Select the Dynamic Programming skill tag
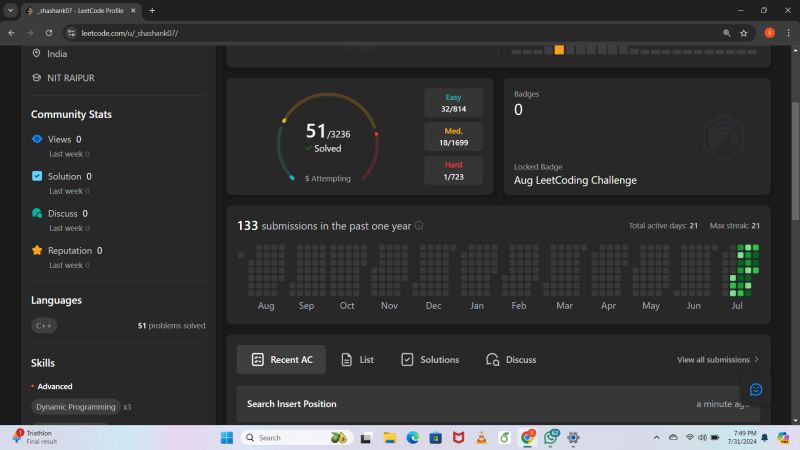The image size is (800, 450). pyautogui.click(x=76, y=407)
